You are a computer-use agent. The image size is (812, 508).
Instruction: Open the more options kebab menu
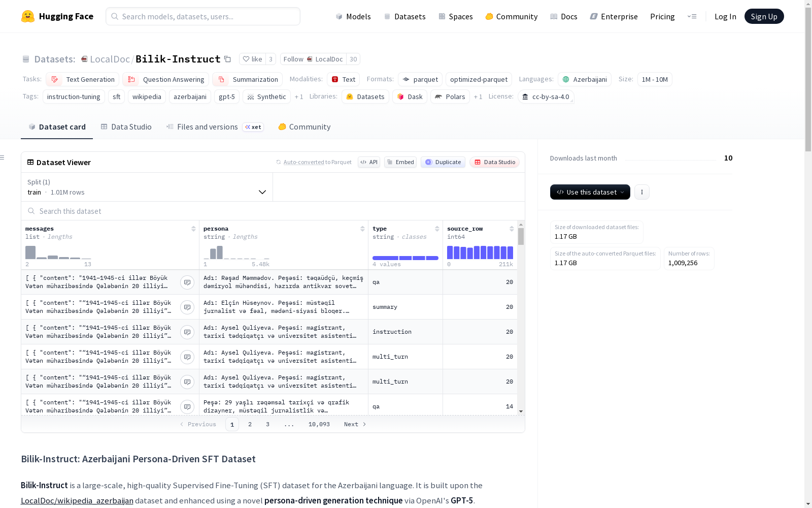point(642,192)
